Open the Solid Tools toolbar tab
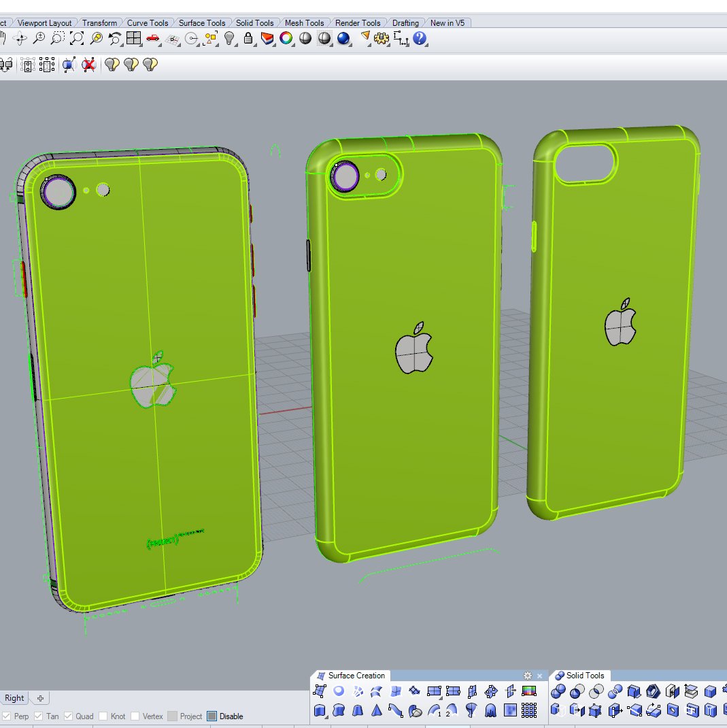Image resolution: width=727 pixels, height=728 pixels. point(255,22)
